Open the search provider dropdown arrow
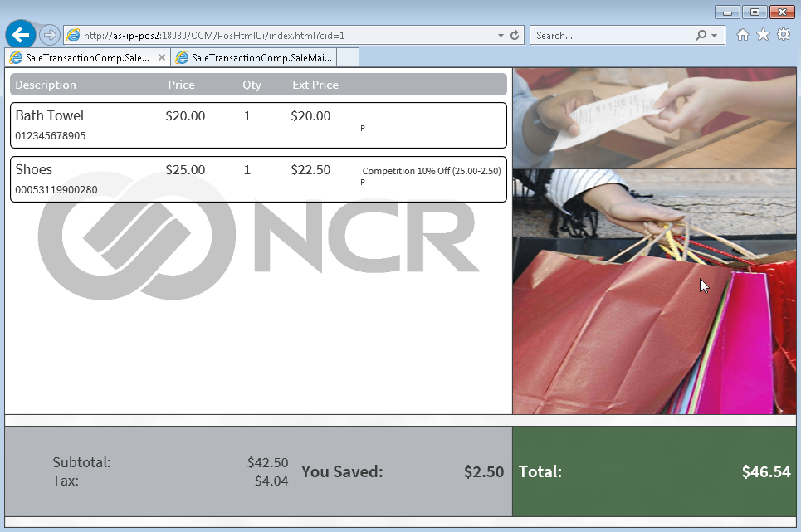 (714, 36)
